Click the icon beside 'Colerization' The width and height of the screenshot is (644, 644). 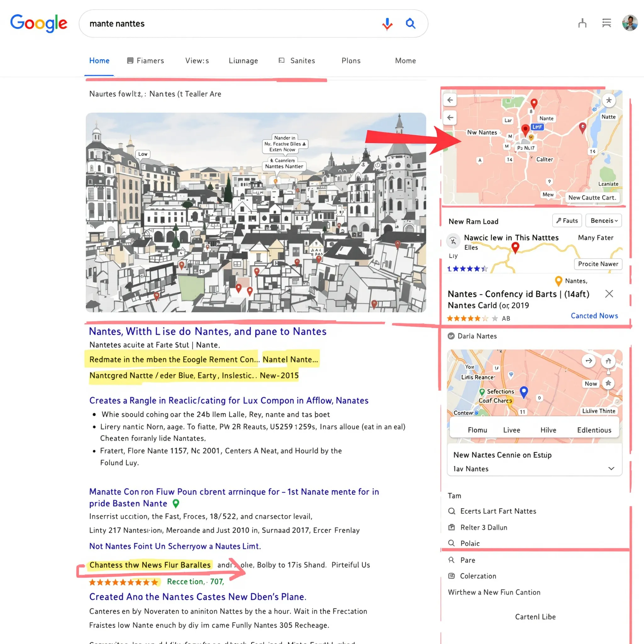tap(452, 576)
